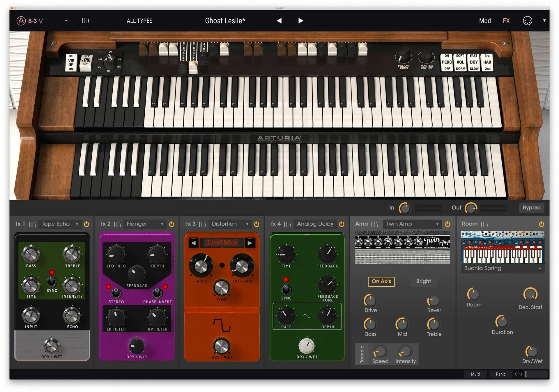This screenshot has width=559, height=392.
Task: Open the Twin Amp model dropdown
Action: point(412,224)
